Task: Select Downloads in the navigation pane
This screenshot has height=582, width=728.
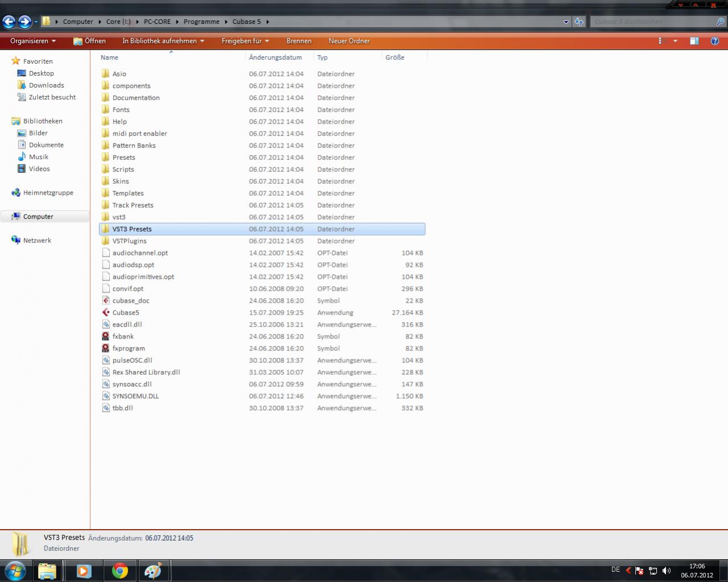Action: (47, 85)
